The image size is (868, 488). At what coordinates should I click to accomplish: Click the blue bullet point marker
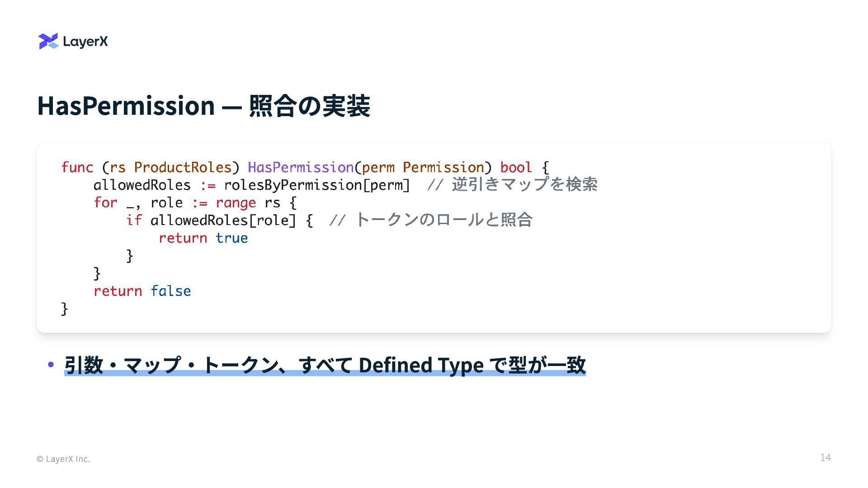(51, 364)
